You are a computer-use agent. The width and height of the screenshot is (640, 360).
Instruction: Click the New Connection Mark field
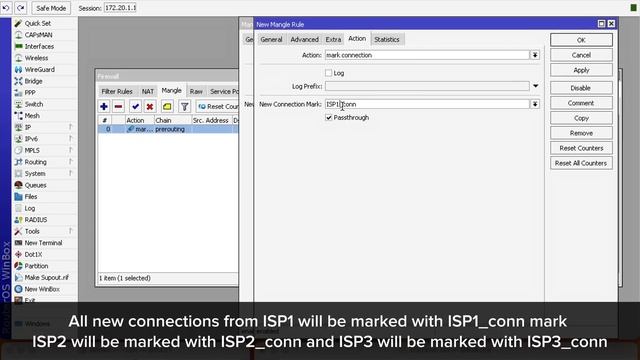pos(427,104)
